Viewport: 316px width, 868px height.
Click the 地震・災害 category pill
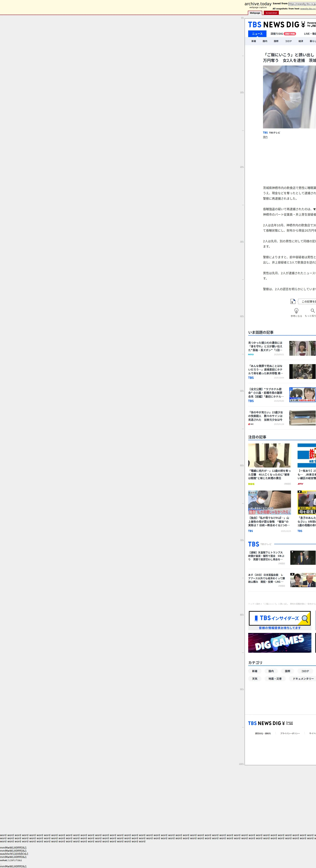coord(275,679)
